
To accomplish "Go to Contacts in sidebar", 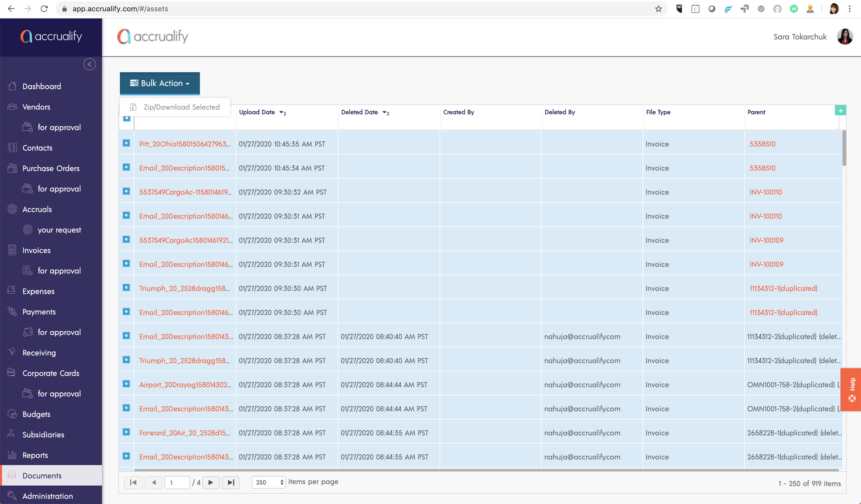I will point(37,148).
